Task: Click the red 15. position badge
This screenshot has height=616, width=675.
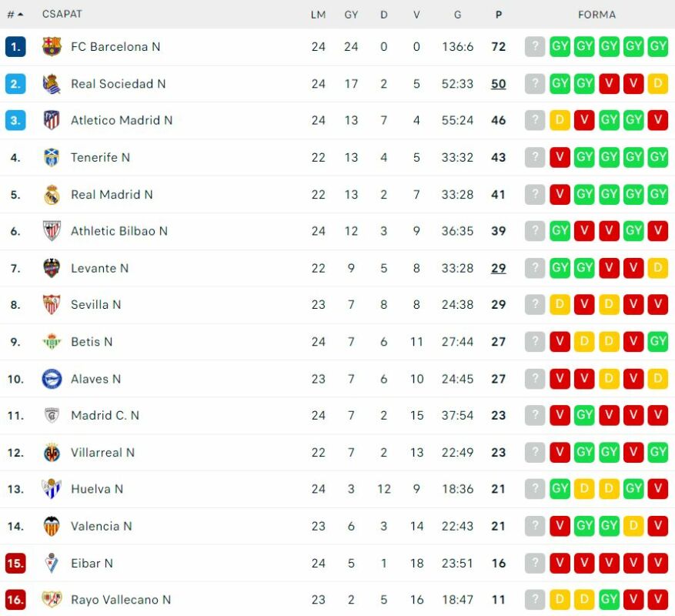Action: point(15,564)
